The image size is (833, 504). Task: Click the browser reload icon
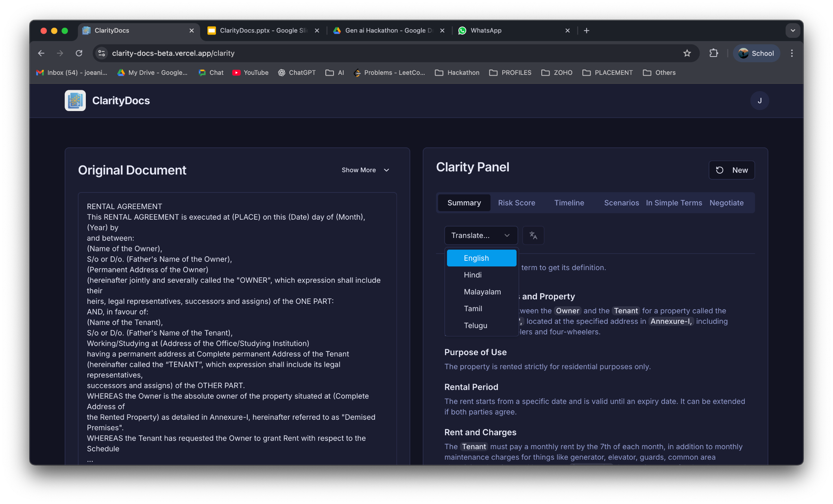pyautogui.click(x=79, y=53)
